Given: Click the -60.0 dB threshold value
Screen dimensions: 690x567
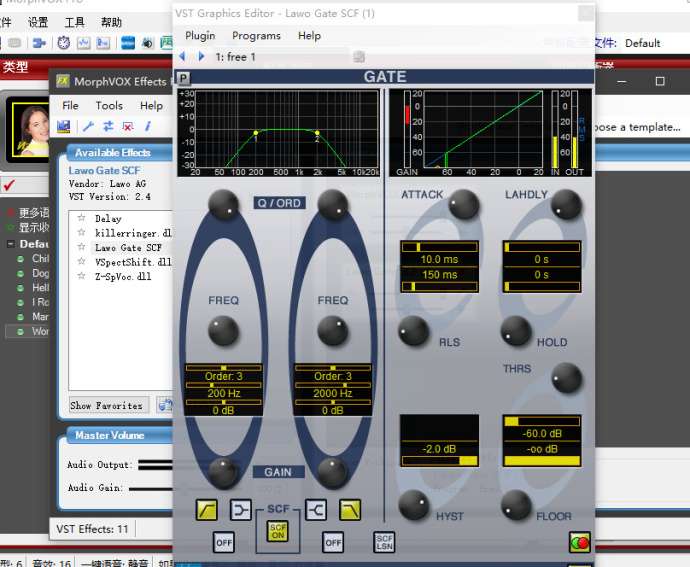Looking at the screenshot, I should point(542,433).
